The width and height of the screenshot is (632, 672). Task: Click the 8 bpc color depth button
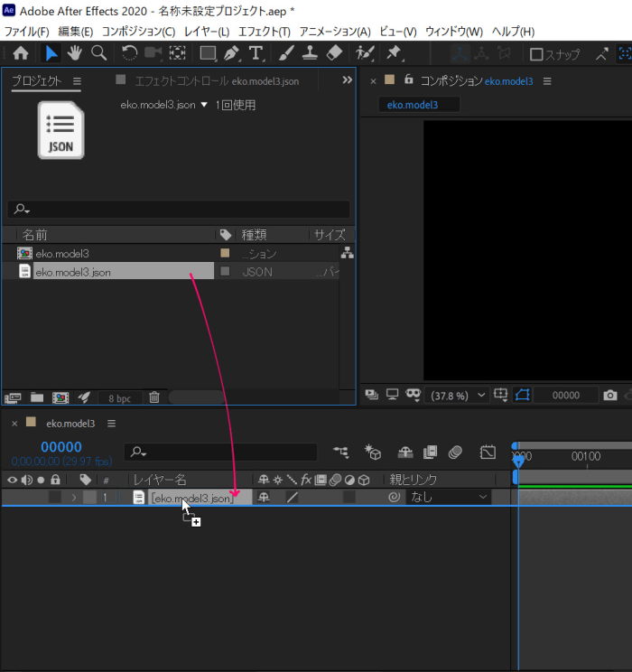[119, 398]
